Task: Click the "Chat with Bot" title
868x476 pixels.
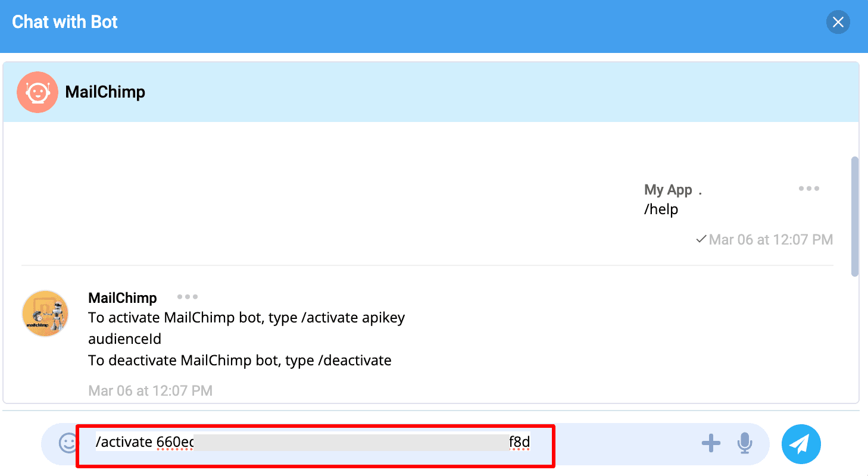Action: pos(65,22)
